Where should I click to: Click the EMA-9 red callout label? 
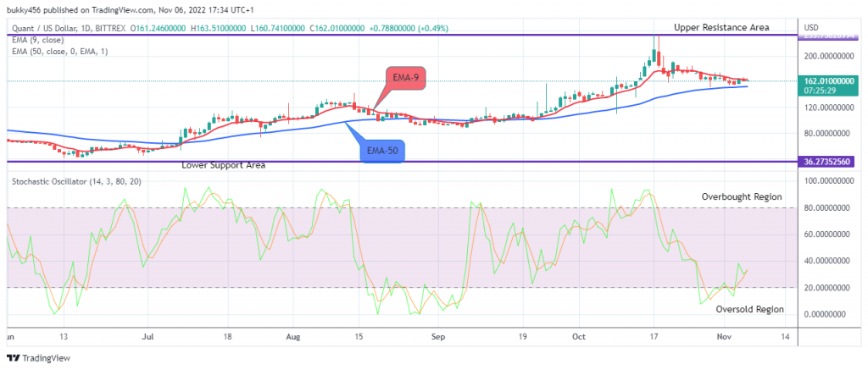pyautogui.click(x=404, y=79)
